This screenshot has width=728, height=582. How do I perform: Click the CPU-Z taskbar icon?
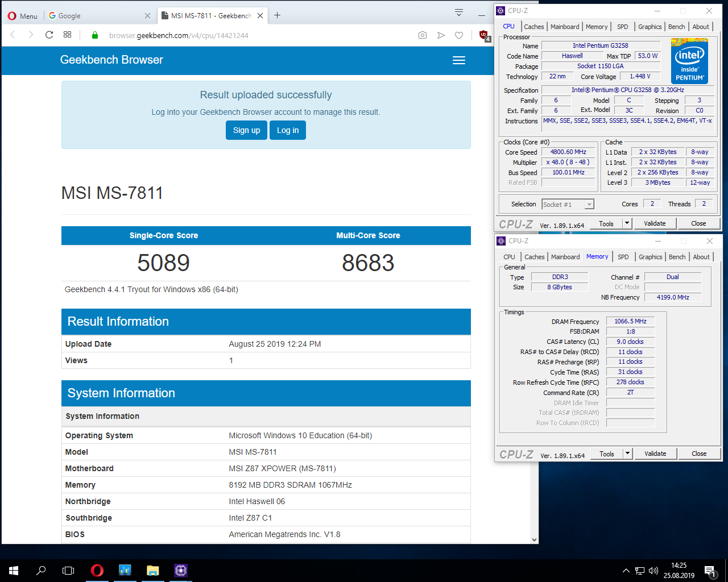point(180,571)
